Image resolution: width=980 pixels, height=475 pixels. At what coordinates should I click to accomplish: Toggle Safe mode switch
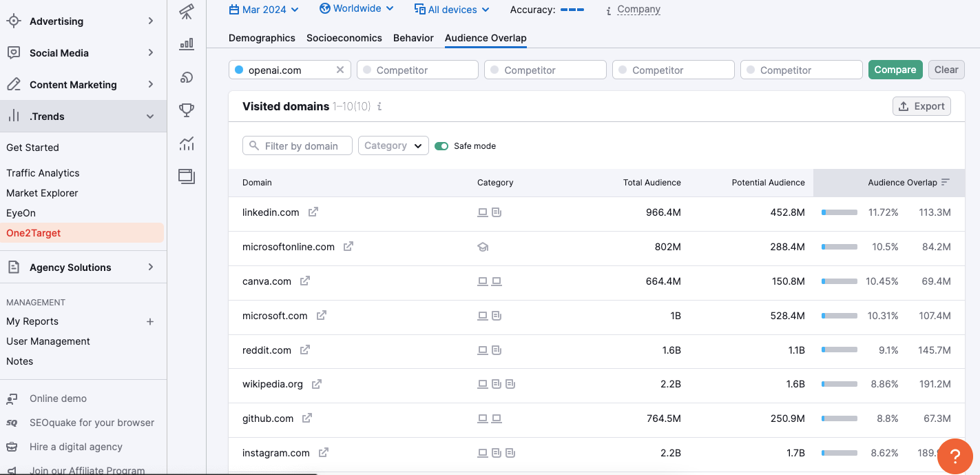[x=441, y=146]
